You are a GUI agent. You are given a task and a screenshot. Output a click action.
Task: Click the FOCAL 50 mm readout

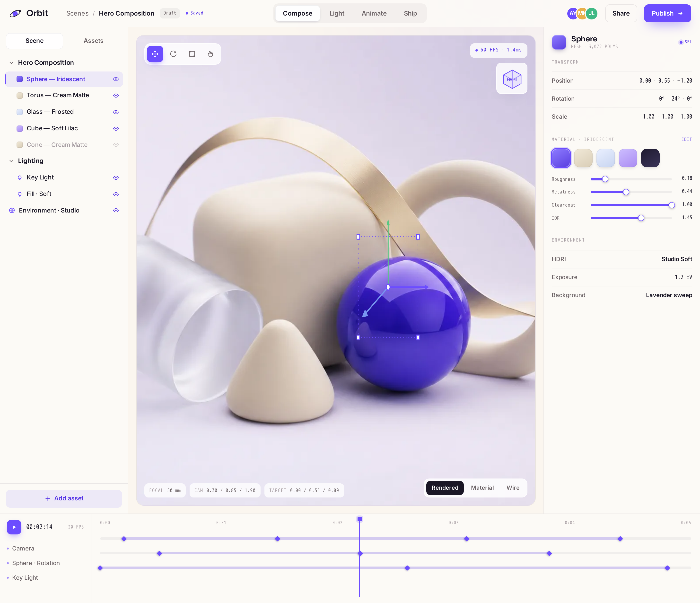click(x=165, y=490)
